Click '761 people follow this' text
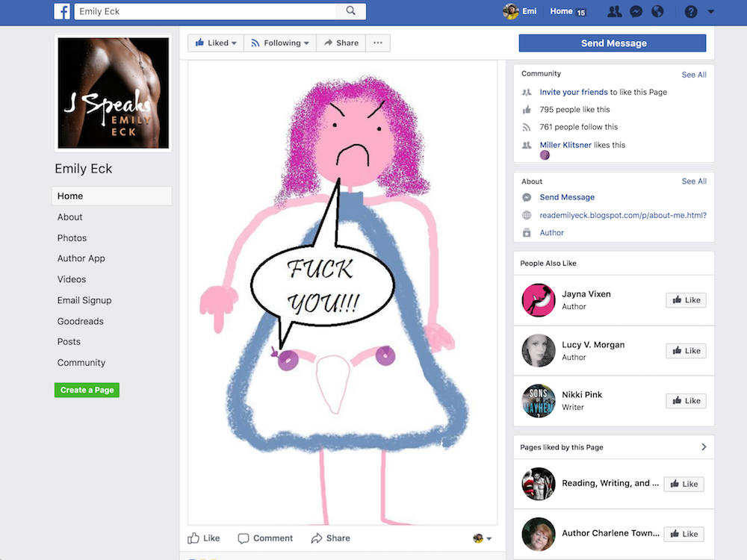Viewport: 747px width, 560px height. (x=578, y=127)
